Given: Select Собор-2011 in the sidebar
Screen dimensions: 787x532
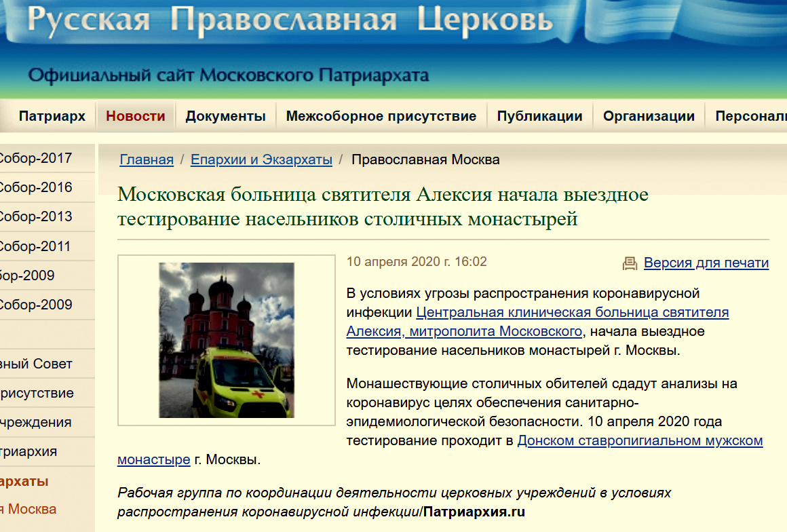Looking at the screenshot, I should point(35,246).
